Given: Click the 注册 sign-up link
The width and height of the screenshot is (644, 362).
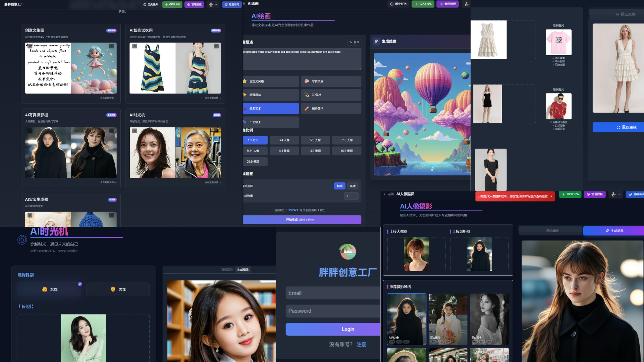Looking at the screenshot, I should pyautogui.click(x=361, y=344).
